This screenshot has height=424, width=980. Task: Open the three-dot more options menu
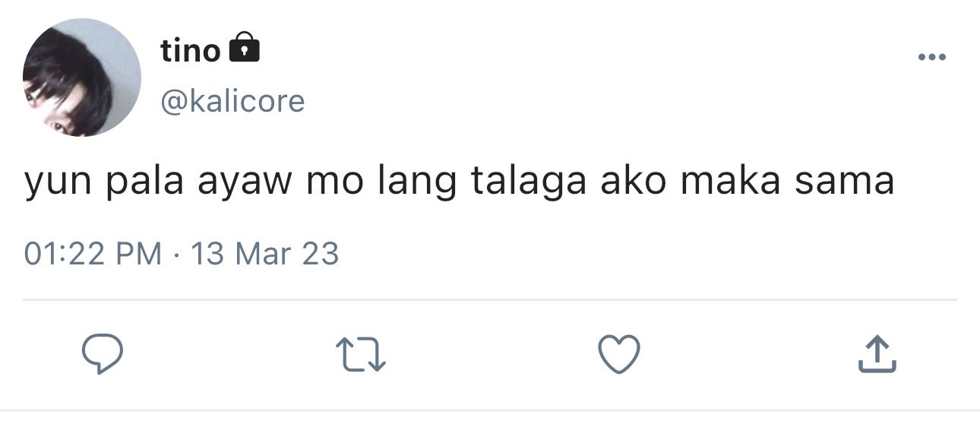point(931,56)
